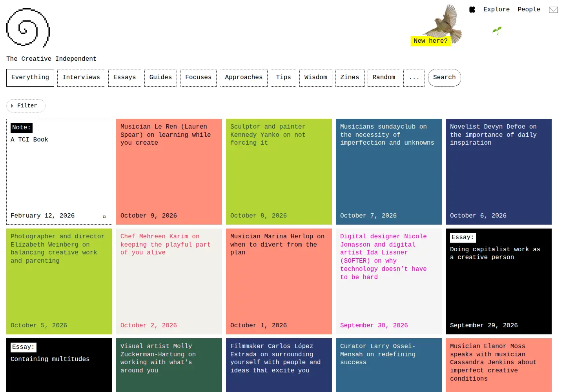The image size is (565, 392).
Task: Open the Approaches tab
Action: [244, 78]
